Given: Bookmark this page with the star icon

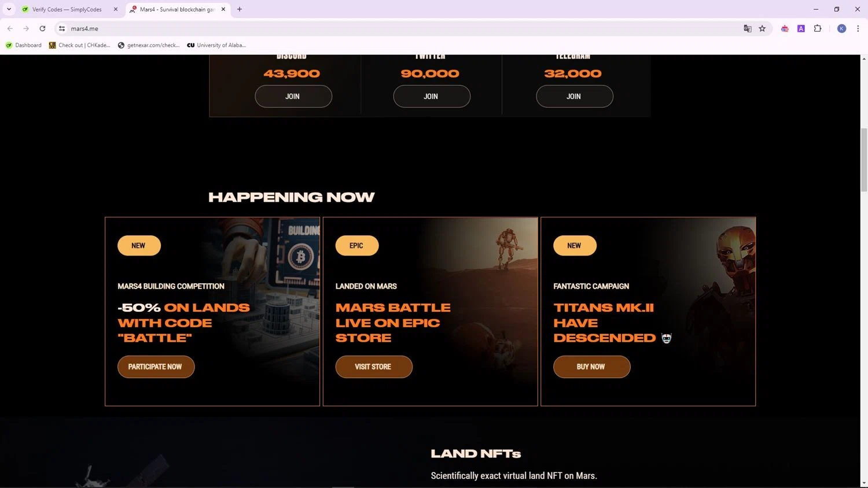Looking at the screenshot, I should [762, 28].
